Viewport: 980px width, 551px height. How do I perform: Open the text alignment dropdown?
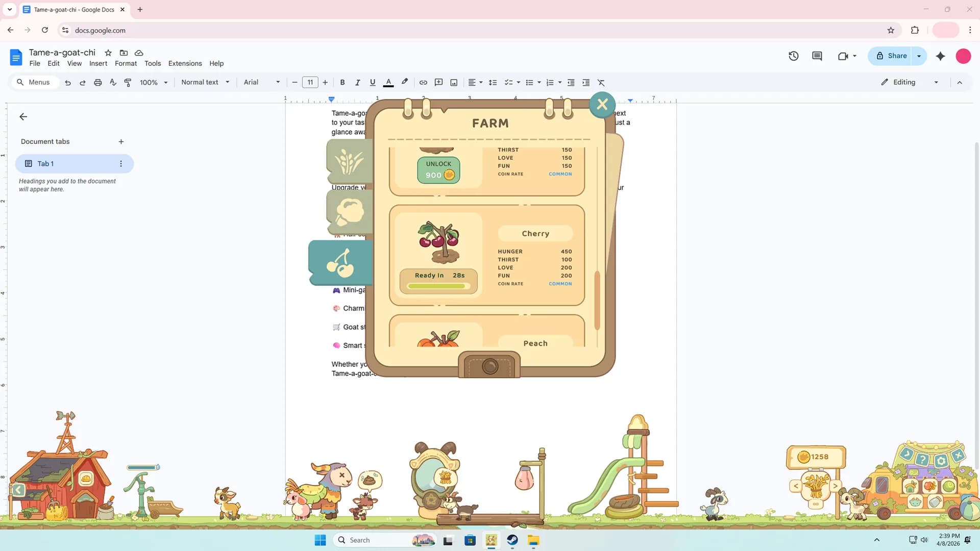[x=475, y=82]
